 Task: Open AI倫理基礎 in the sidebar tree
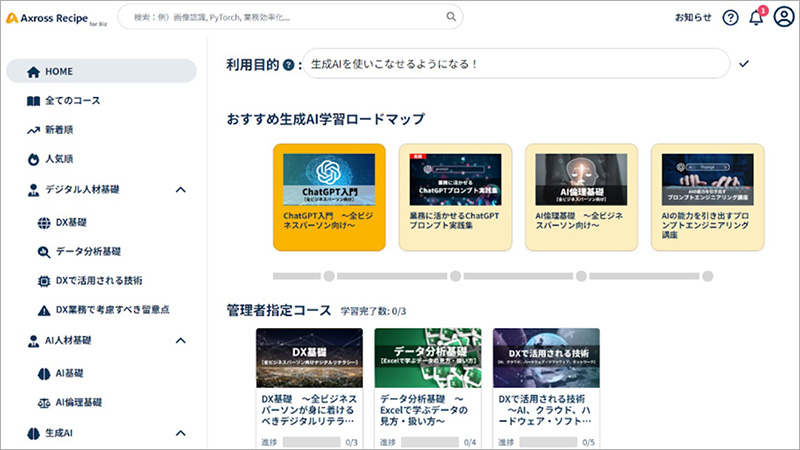[x=78, y=402]
